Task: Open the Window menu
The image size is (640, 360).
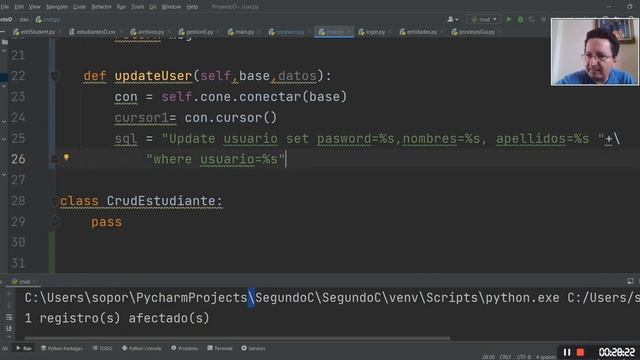Action: (171, 7)
